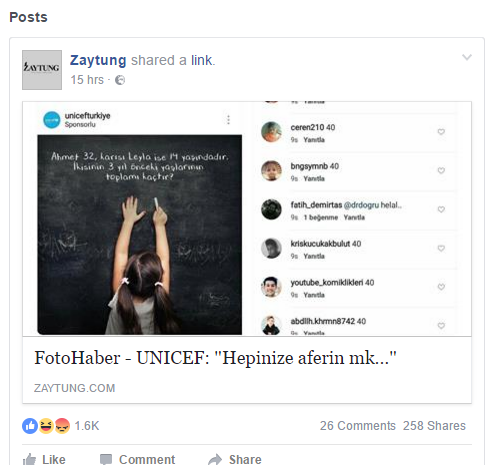Click the blue Like reaction icon
This screenshot has width=488, height=465.
(x=30, y=426)
